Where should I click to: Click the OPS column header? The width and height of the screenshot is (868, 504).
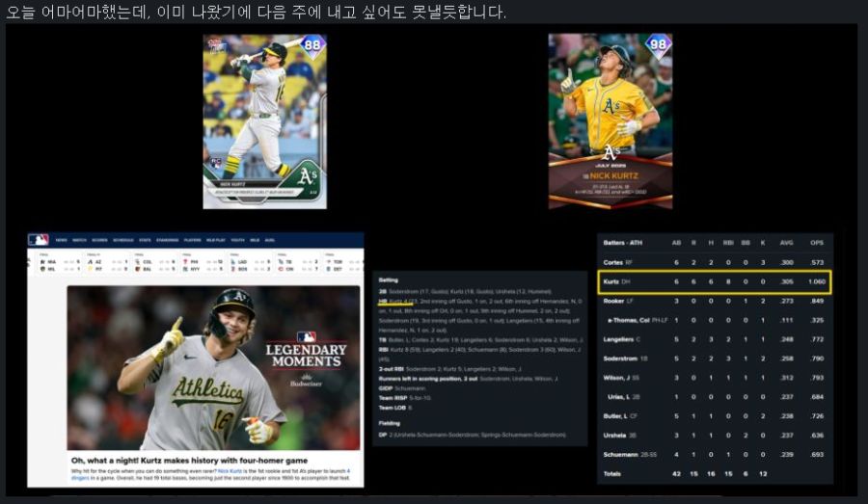tap(817, 243)
